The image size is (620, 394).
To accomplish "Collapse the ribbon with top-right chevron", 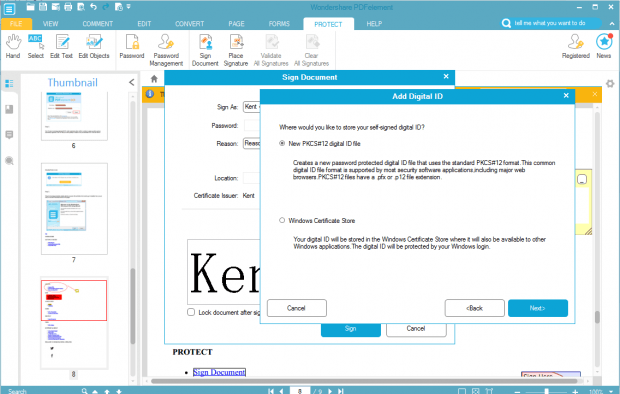I will pyautogui.click(x=612, y=24).
